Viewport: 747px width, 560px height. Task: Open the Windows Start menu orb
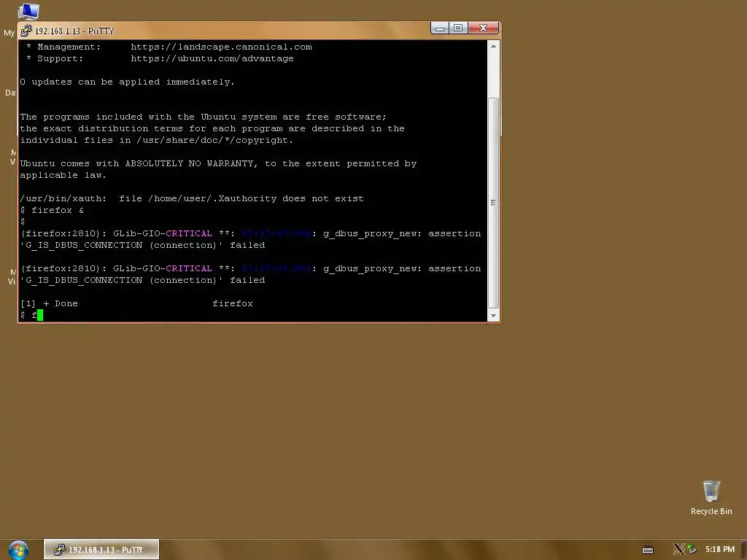[18, 550]
